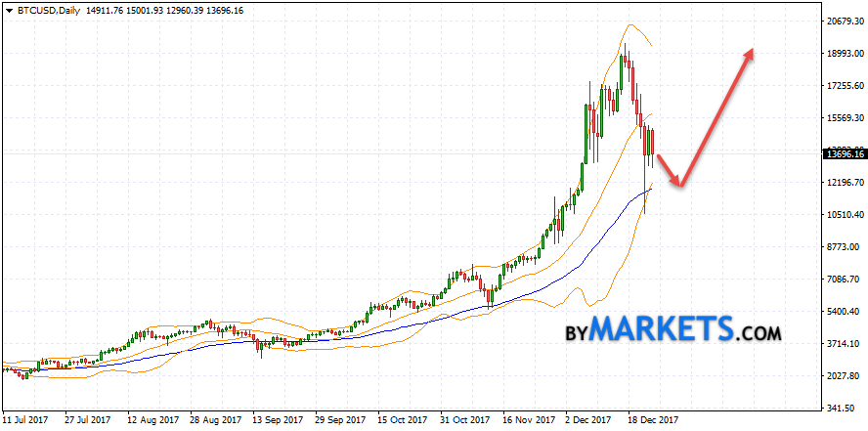Click the BTCUSD,Daily chart title
The width and height of the screenshot is (868, 431).
(x=43, y=8)
